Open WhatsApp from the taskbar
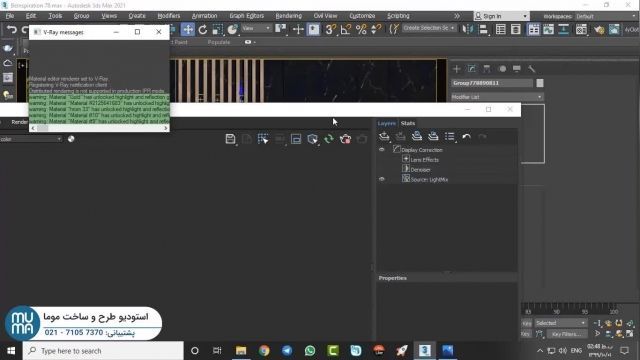Viewport: 640px width, 360px height. (x=310, y=351)
